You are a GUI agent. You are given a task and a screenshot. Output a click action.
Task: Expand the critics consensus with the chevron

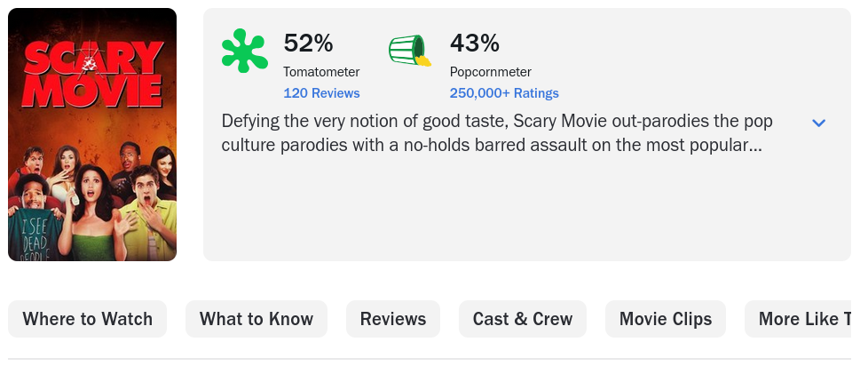pyautogui.click(x=818, y=123)
